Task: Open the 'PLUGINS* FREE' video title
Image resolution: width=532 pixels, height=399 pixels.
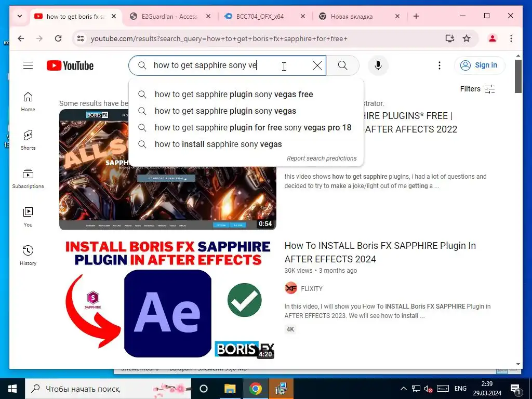Action: [x=411, y=123]
